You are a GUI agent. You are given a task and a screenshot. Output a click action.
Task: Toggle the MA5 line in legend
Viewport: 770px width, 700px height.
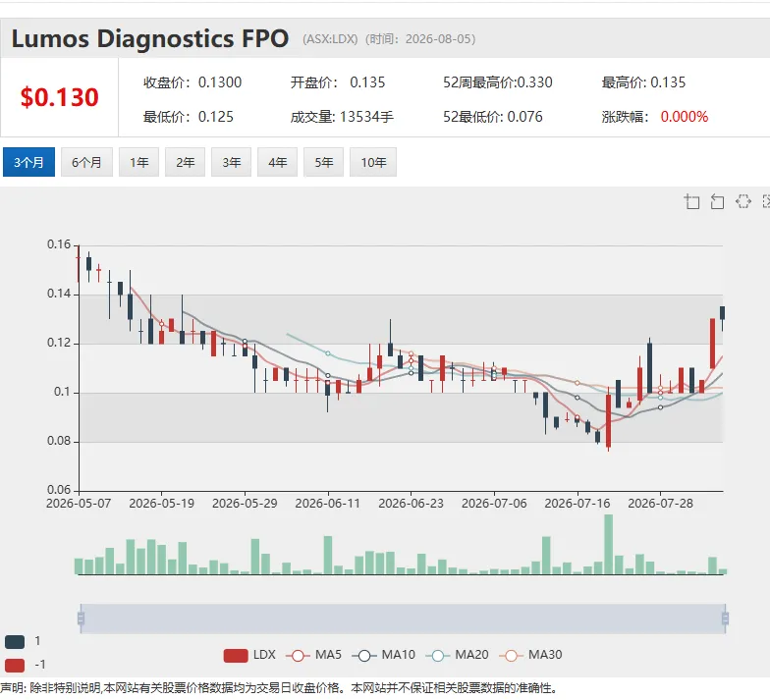[x=313, y=655]
